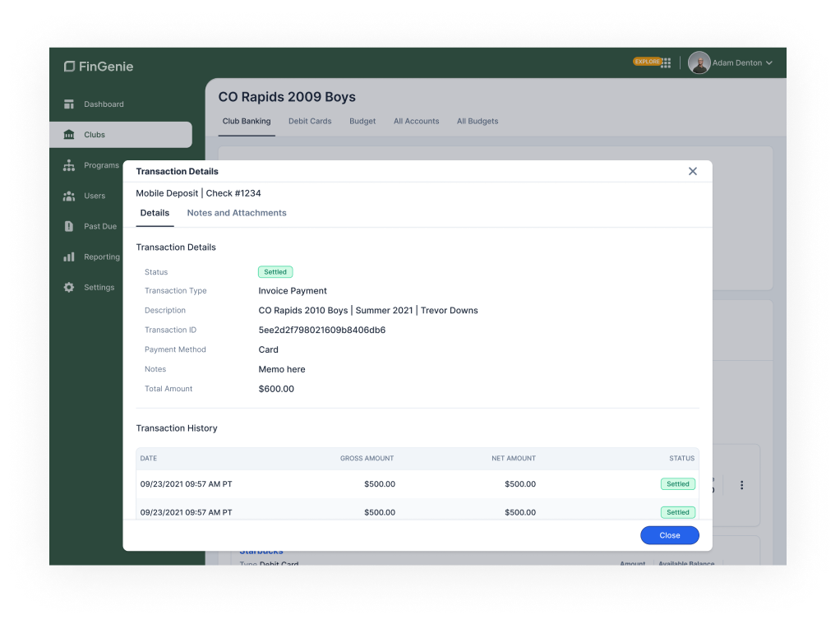
Task: Select the Clubs bank icon
Action: coord(69,135)
